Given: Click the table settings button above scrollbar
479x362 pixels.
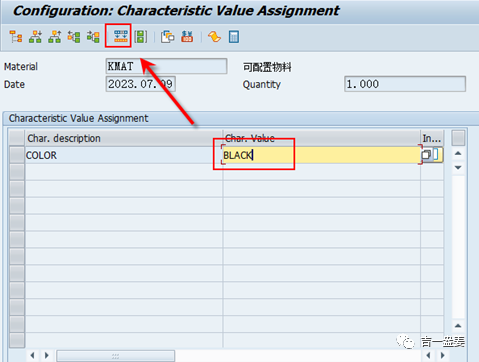Looking at the screenshot, I should coord(458,138).
